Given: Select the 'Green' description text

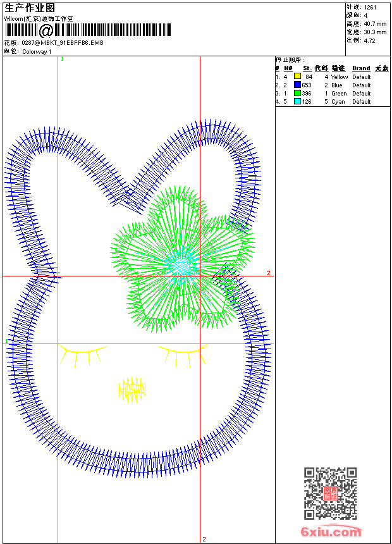Looking at the screenshot, I should (339, 94).
